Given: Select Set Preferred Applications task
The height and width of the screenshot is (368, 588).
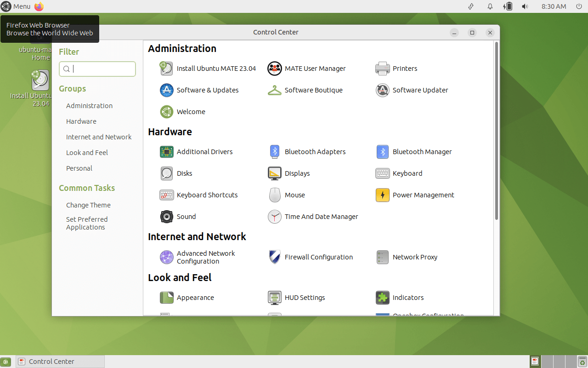Looking at the screenshot, I should (x=87, y=223).
